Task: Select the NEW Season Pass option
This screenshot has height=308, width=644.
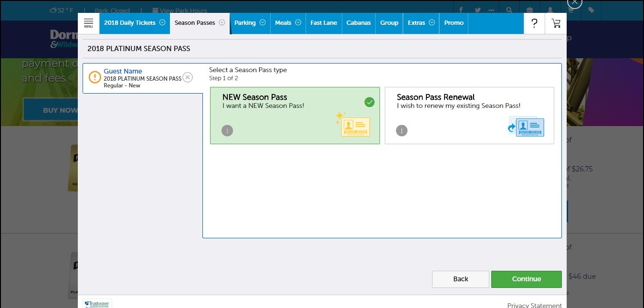Action: click(295, 116)
